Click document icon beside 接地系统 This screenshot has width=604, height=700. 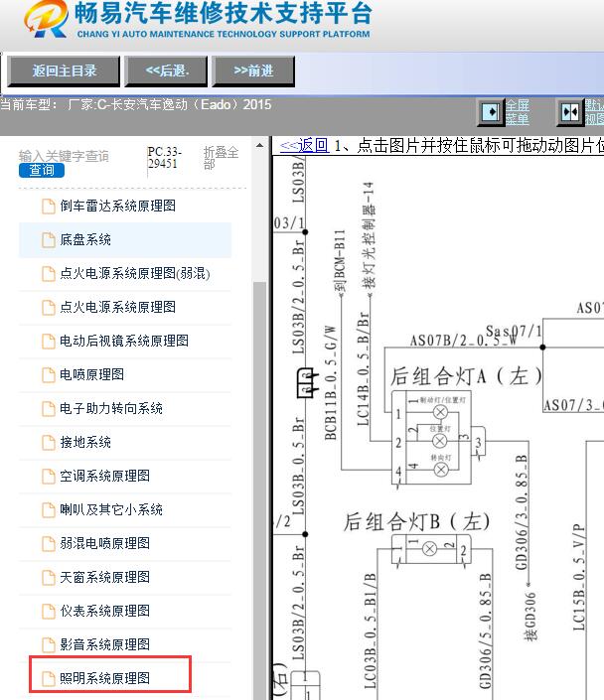click(49, 443)
